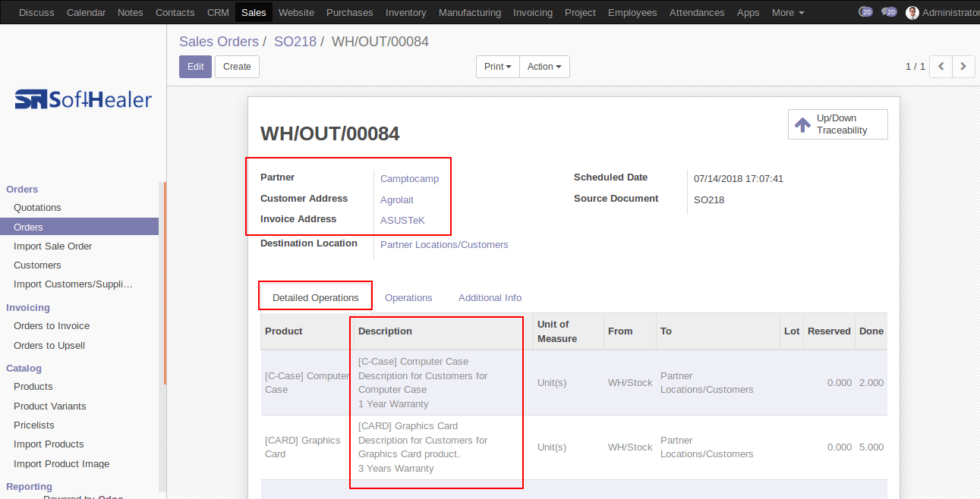Go to previous record with left chevron
The width and height of the screenshot is (980, 499).
[941, 67]
